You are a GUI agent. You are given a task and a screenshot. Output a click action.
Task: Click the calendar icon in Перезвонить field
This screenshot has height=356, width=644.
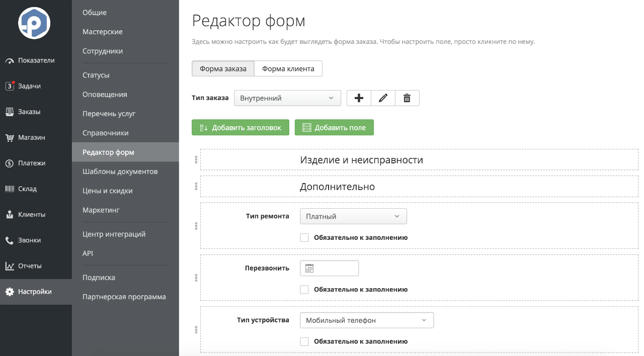[x=309, y=269]
